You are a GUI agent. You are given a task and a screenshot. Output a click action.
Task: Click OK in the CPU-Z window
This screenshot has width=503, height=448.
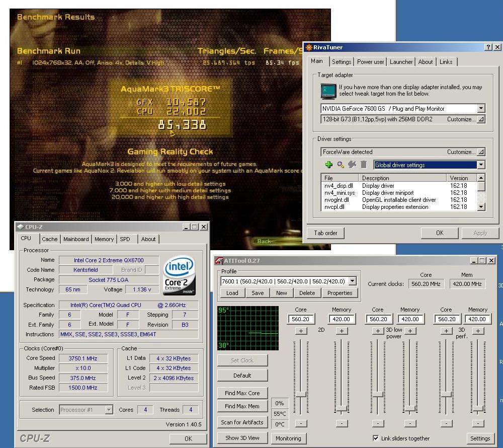(188, 439)
